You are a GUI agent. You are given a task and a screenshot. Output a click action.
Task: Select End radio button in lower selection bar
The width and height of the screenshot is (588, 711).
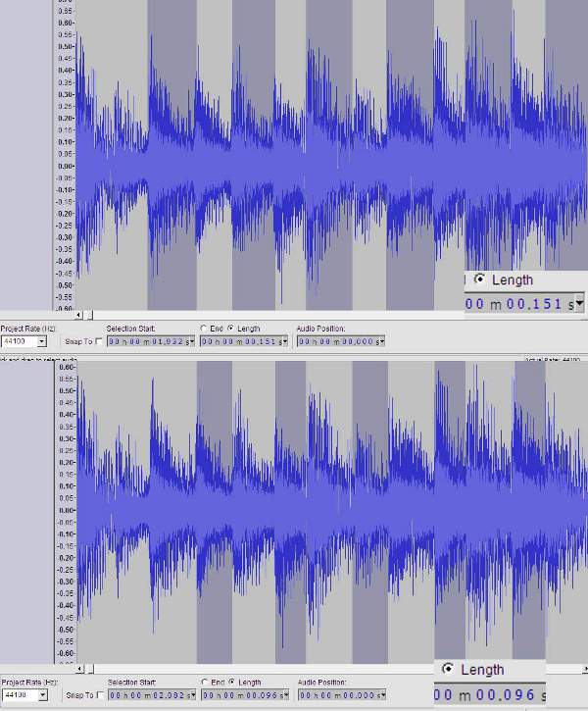click(204, 682)
